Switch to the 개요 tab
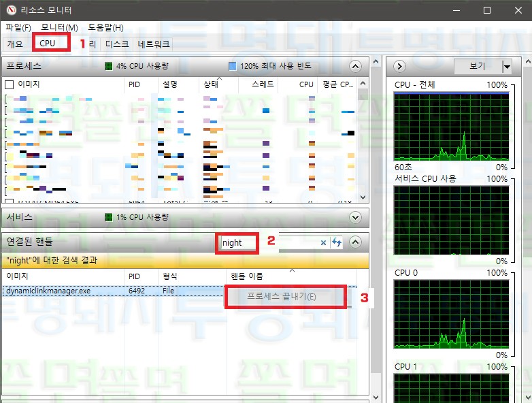The image size is (532, 403). pyautogui.click(x=15, y=44)
